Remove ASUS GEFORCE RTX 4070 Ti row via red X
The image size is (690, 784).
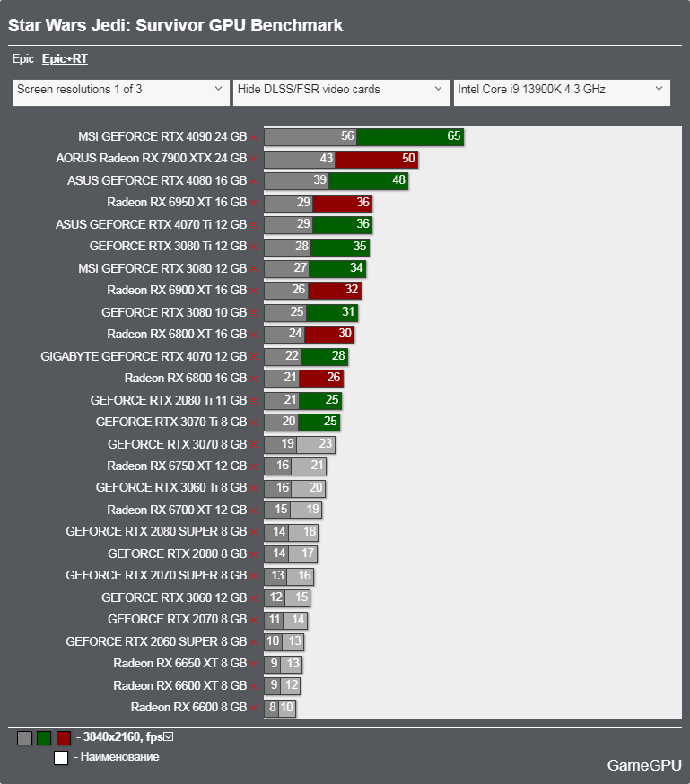[x=254, y=225]
